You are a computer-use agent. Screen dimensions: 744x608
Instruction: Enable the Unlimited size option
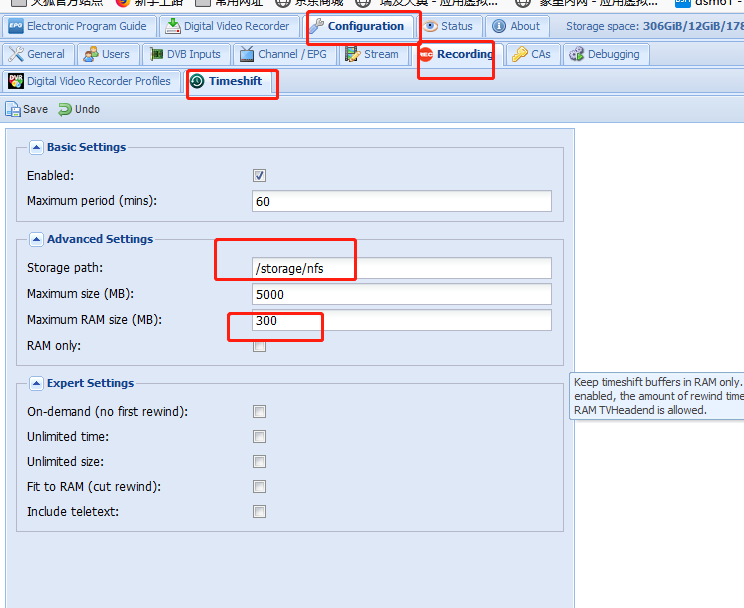pos(260,461)
